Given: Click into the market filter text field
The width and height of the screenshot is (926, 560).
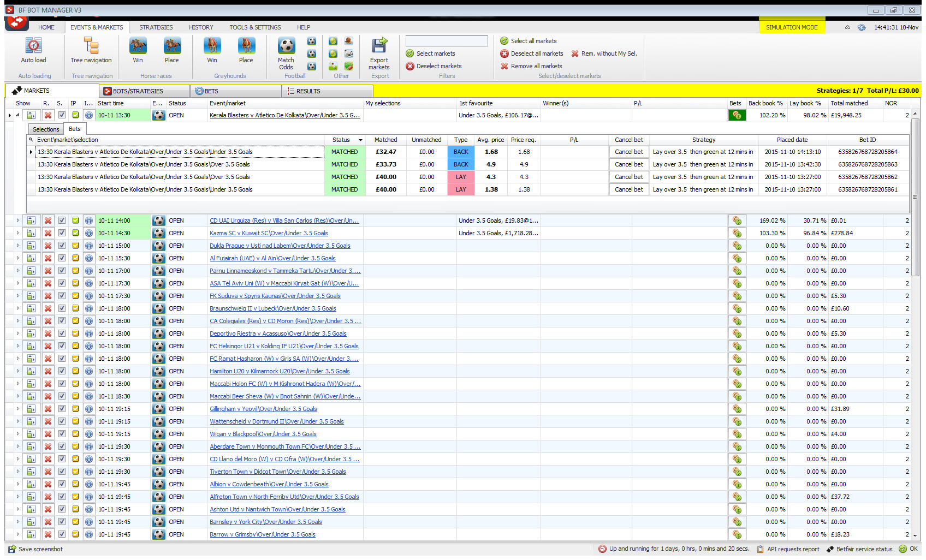Looking at the screenshot, I should (447, 41).
